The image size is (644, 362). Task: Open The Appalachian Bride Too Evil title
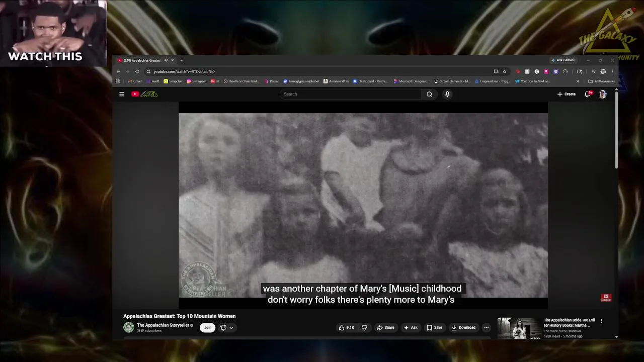click(569, 323)
